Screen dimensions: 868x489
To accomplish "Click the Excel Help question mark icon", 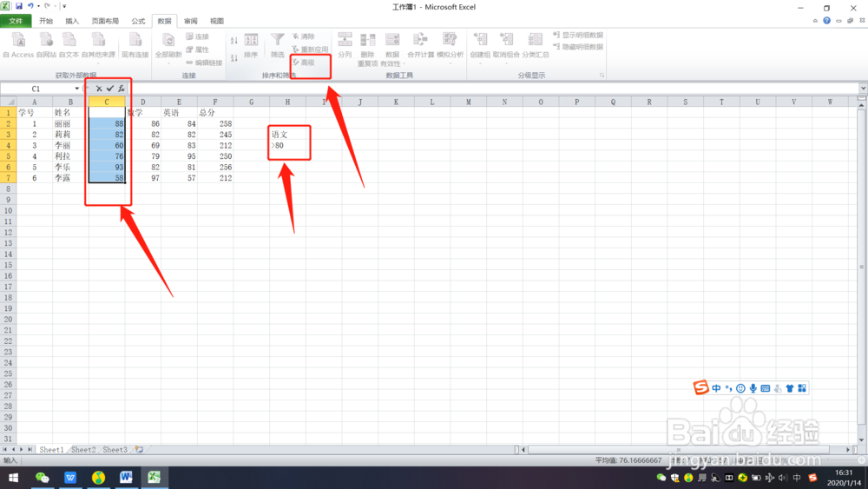I will coord(826,21).
